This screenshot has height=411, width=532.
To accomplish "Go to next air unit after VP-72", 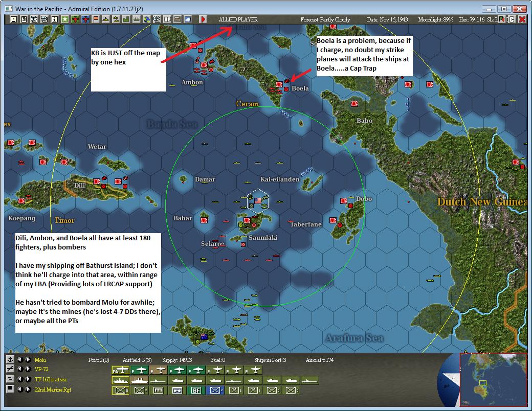I will click(x=28, y=369).
